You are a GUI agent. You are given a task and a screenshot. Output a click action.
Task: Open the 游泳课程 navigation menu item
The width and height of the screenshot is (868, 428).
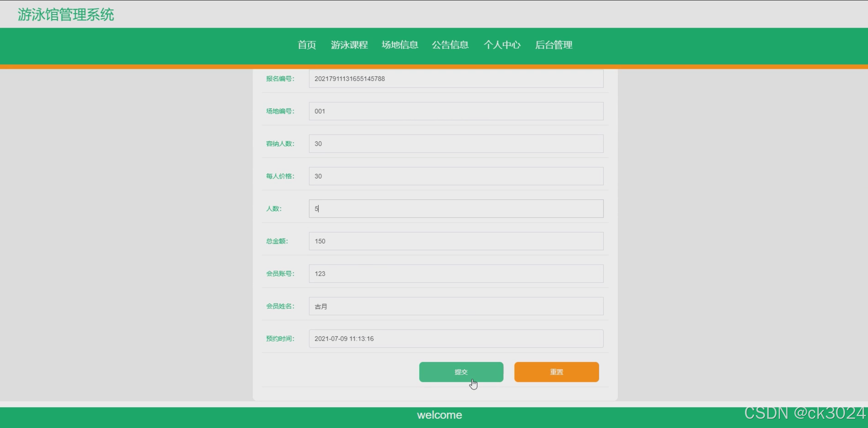coord(349,45)
